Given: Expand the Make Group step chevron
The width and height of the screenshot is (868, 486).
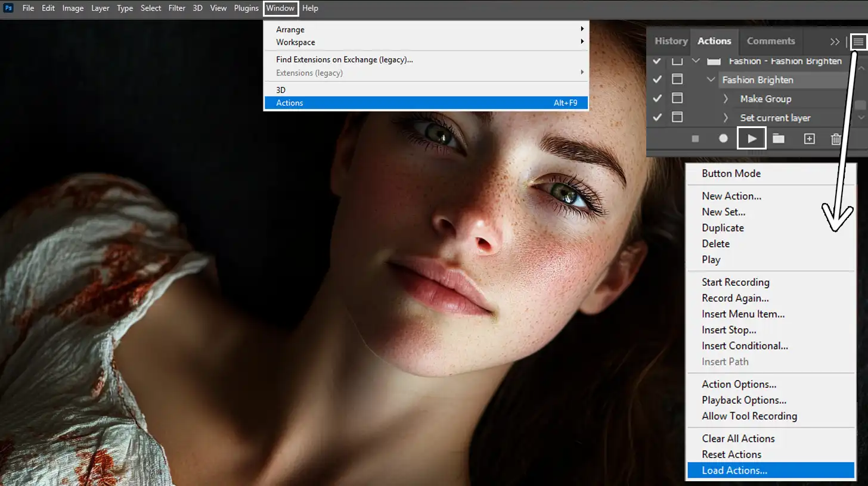Looking at the screenshot, I should point(726,99).
